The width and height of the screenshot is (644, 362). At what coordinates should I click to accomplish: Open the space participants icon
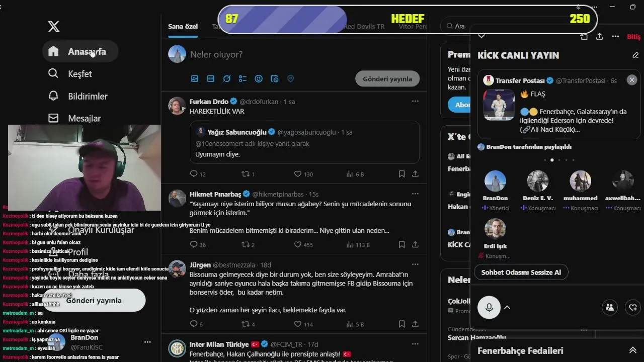point(610,307)
